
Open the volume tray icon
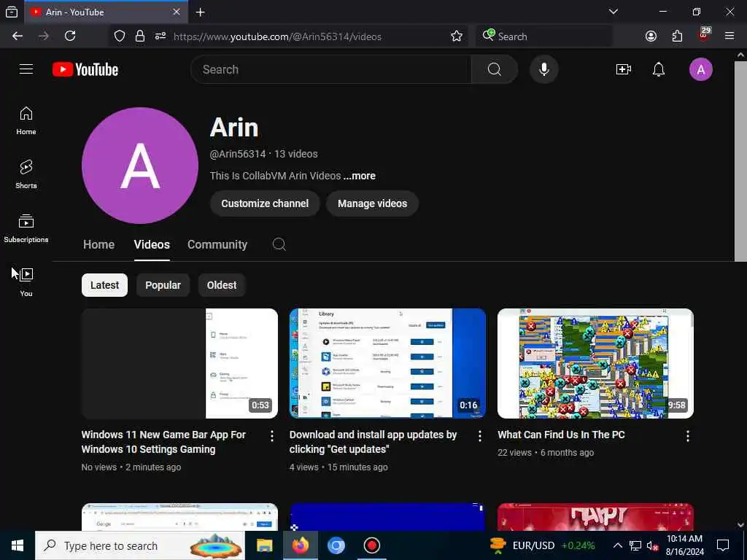click(651, 545)
